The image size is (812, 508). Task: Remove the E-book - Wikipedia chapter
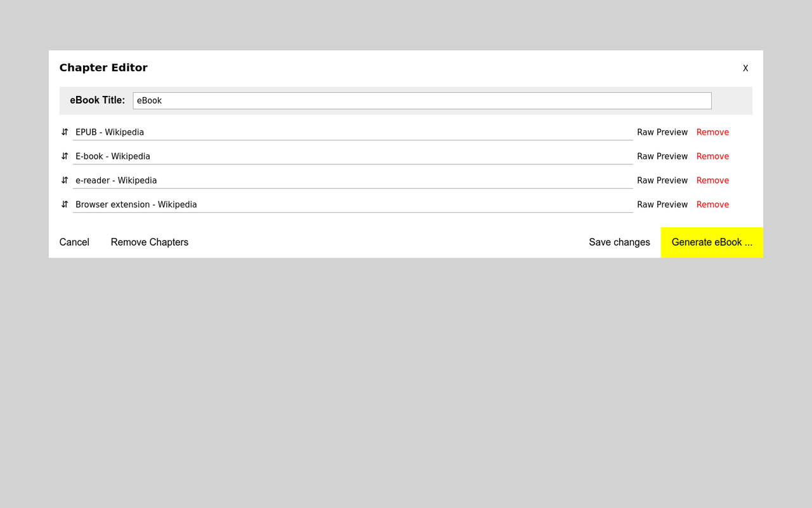point(712,156)
